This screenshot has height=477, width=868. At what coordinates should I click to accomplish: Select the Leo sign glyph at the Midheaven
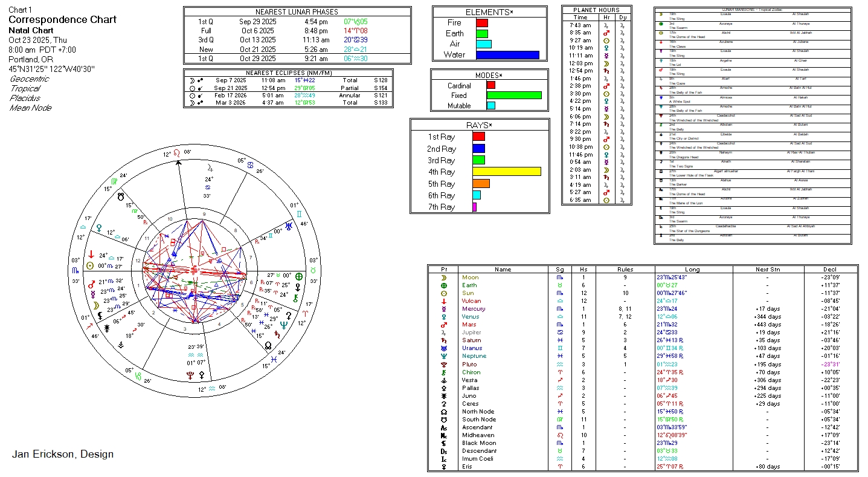[x=177, y=153]
